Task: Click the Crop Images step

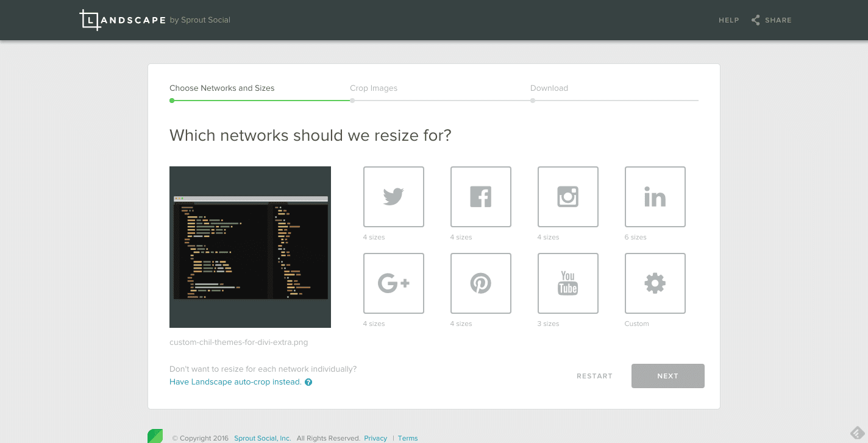Action: [x=374, y=88]
